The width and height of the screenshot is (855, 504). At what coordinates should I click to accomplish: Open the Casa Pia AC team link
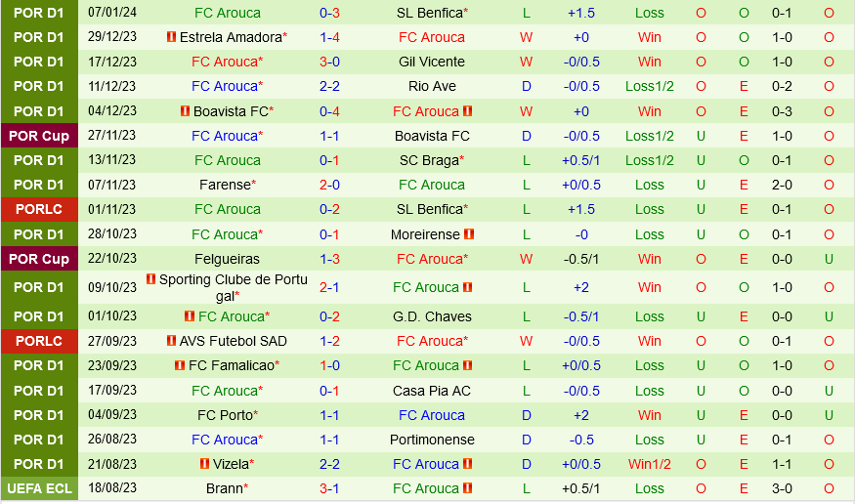point(432,391)
